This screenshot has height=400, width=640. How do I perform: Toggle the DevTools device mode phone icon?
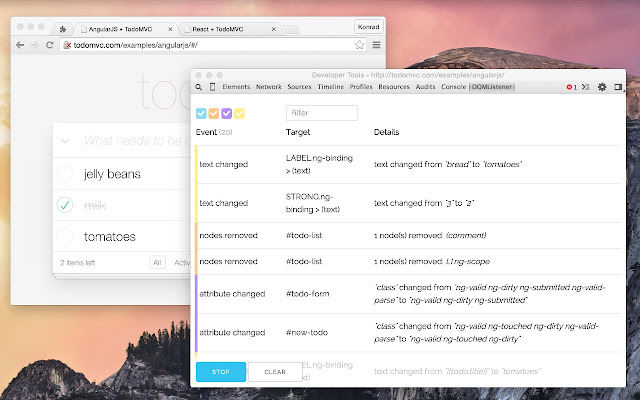[212, 87]
